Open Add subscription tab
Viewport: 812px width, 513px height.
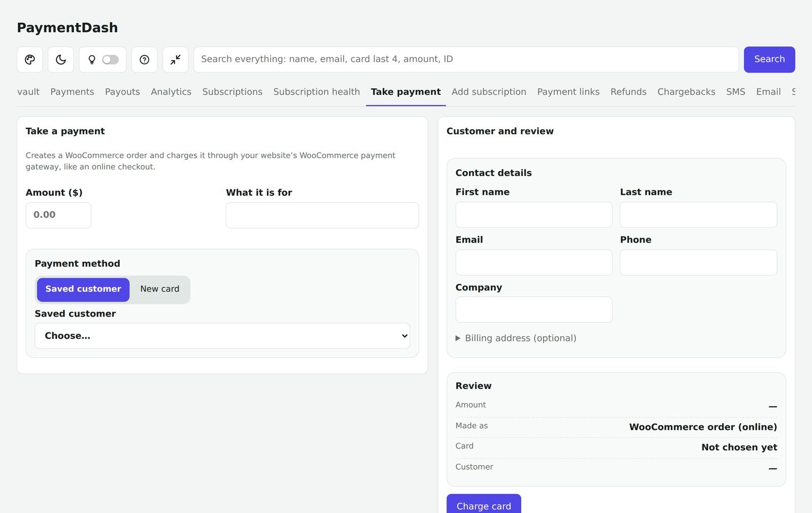coord(489,92)
